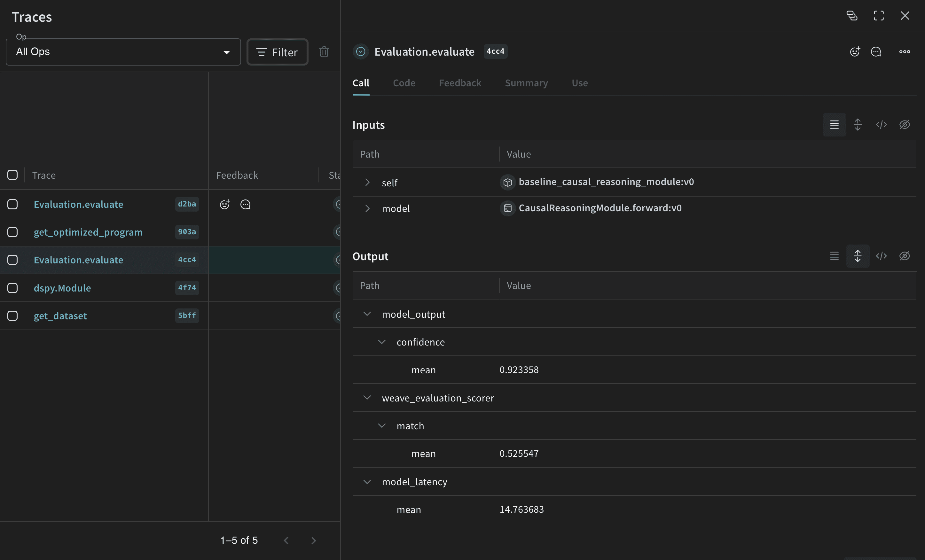
Task: Switch to the Summary tab
Action: click(526, 83)
